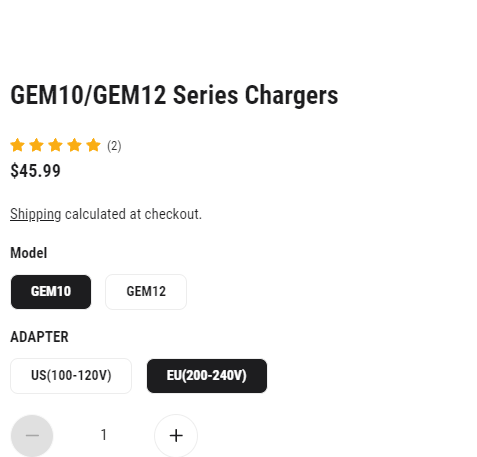Choose the US(100-120V) adapter
The width and height of the screenshot is (477, 457).
tap(71, 376)
